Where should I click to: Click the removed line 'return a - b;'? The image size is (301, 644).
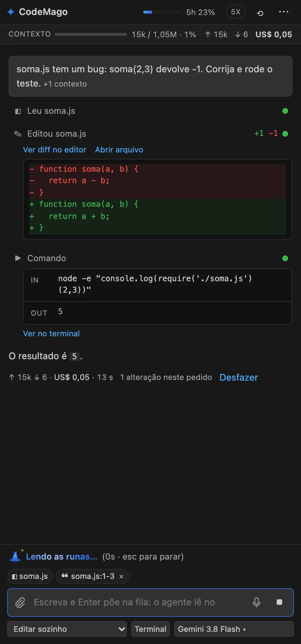pos(79,181)
